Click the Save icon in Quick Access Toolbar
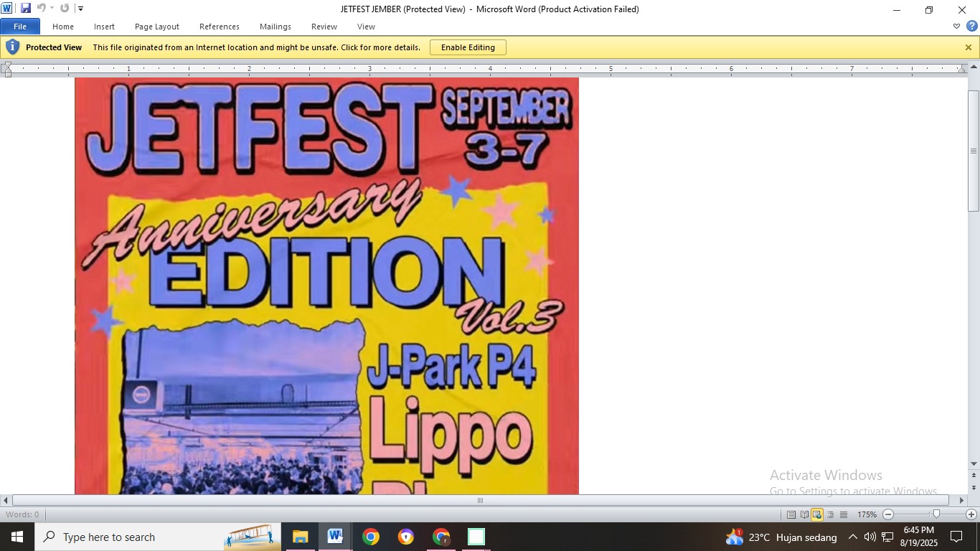This screenshot has width=980, height=551. pos(26,9)
